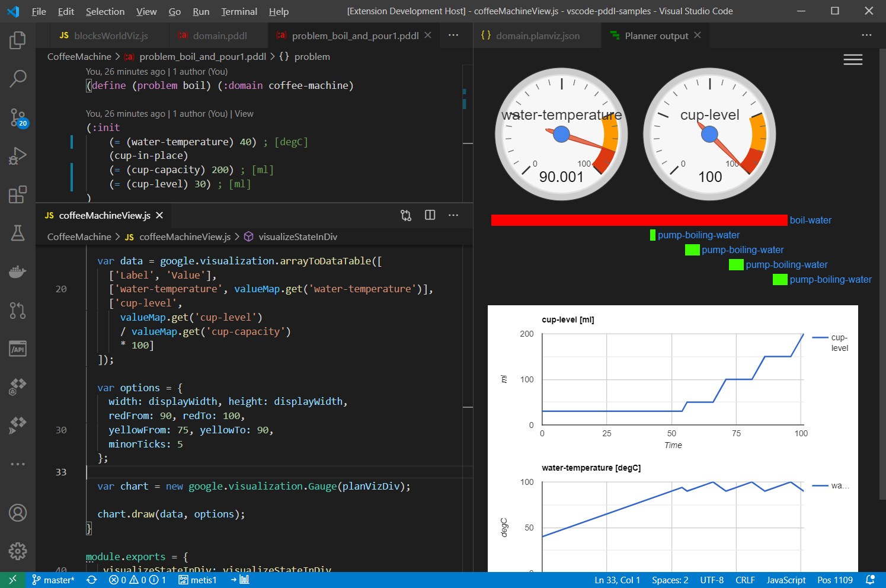Open the Pull Requests view icon
The width and height of the screenshot is (886, 588).
click(18, 310)
